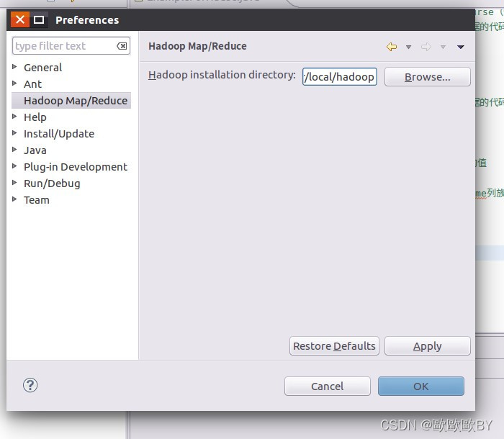Open the Forward history dropdown arrow
Screen dimensions: 504x439
point(443,47)
